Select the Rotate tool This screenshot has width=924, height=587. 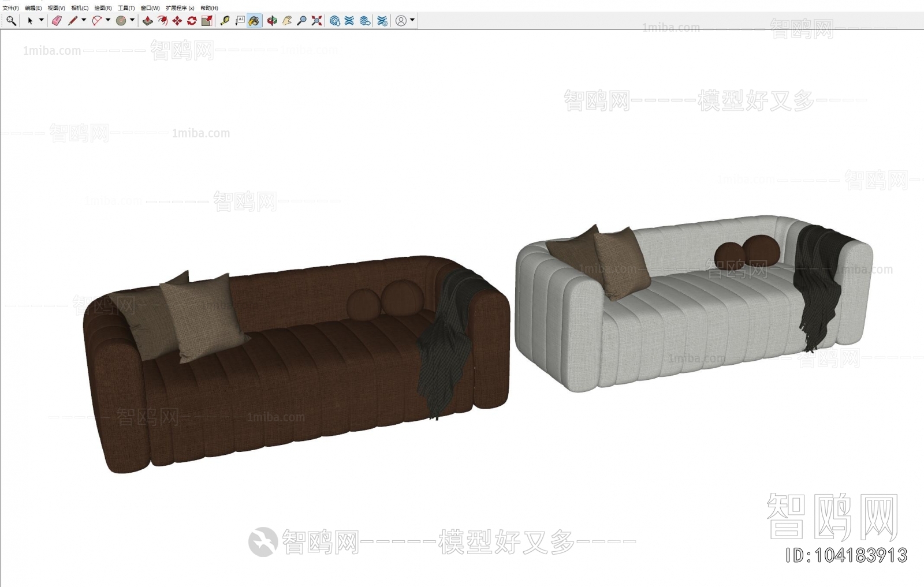click(192, 21)
